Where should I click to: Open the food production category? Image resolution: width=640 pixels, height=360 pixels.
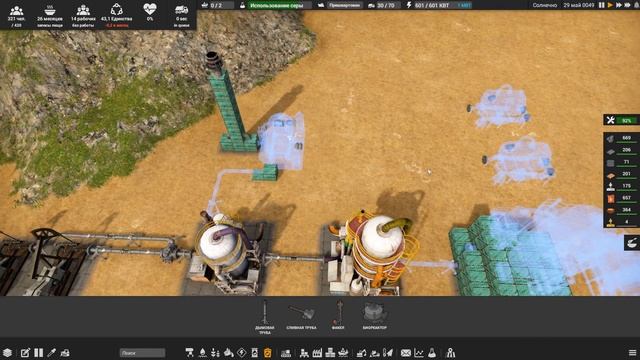point(216,353)
